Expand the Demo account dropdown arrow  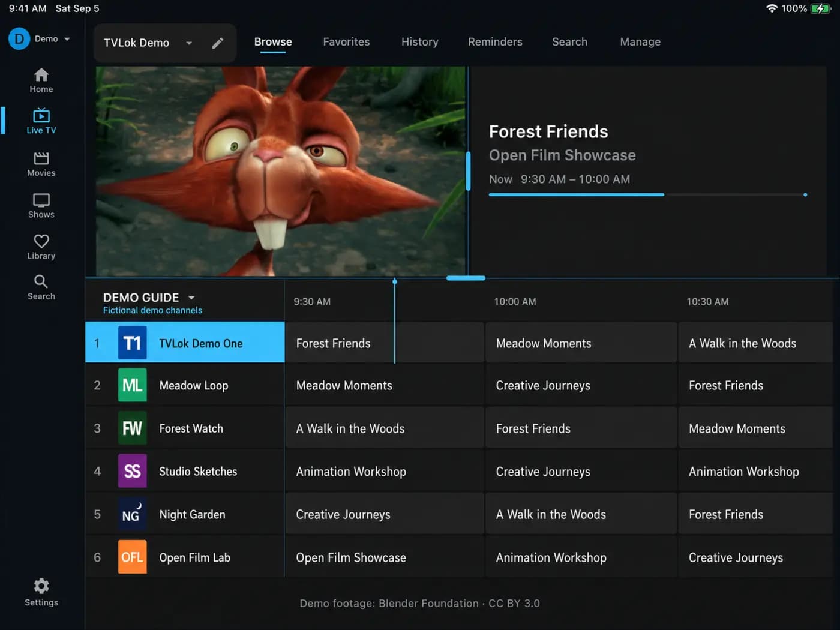pos(67,39)
